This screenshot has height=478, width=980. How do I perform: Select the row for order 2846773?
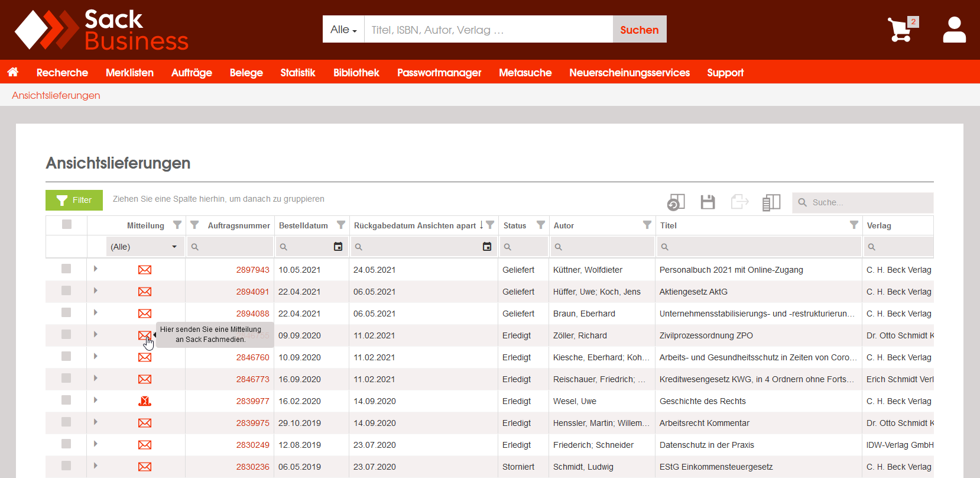pyautogui.click(x=66, y=378)
